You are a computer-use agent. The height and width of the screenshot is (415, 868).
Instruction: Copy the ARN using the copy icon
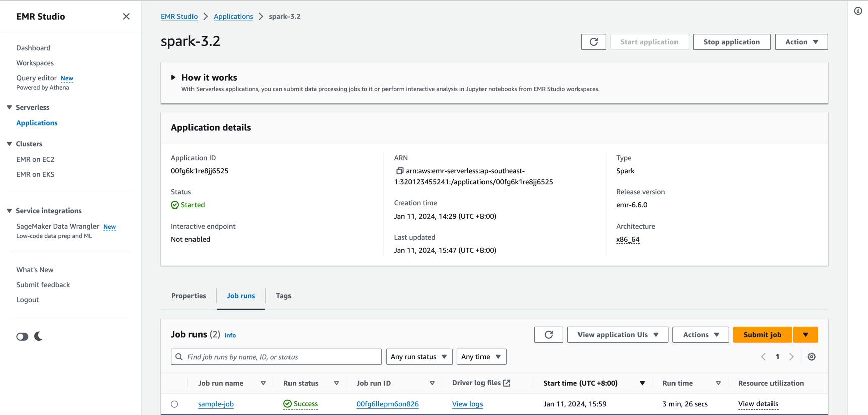point(400,171)
